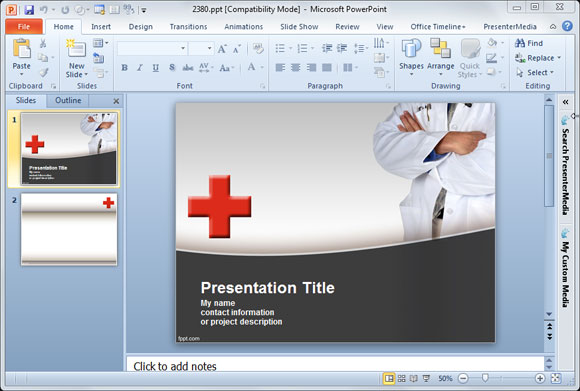Open Arrange objects menu
Screen dimensions: 580x391
coord(441,58)
